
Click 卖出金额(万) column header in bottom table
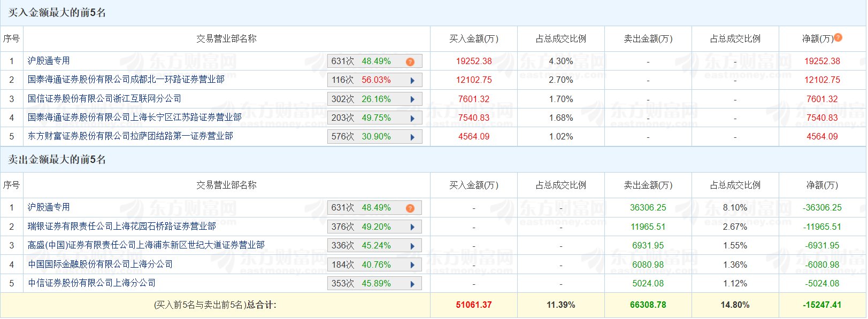pyautogui.click(x=648, y=185)
